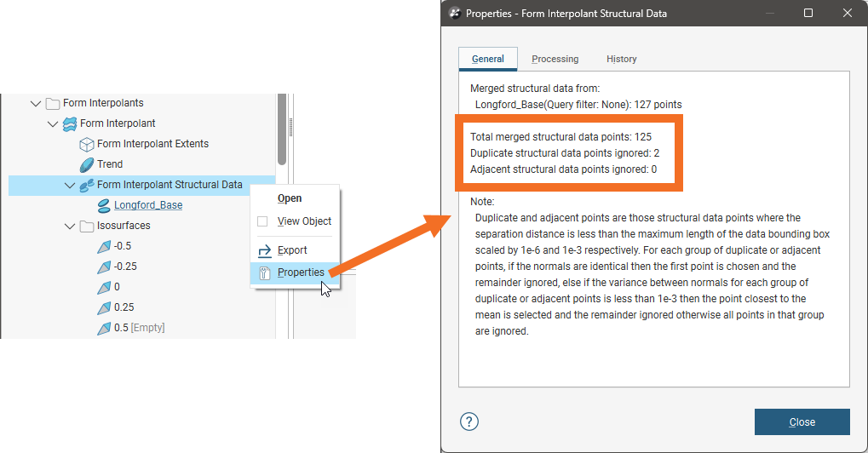Click the app icon in Properties title bar
This screenshot has width=868, height=453.
[x=455, y=14]
